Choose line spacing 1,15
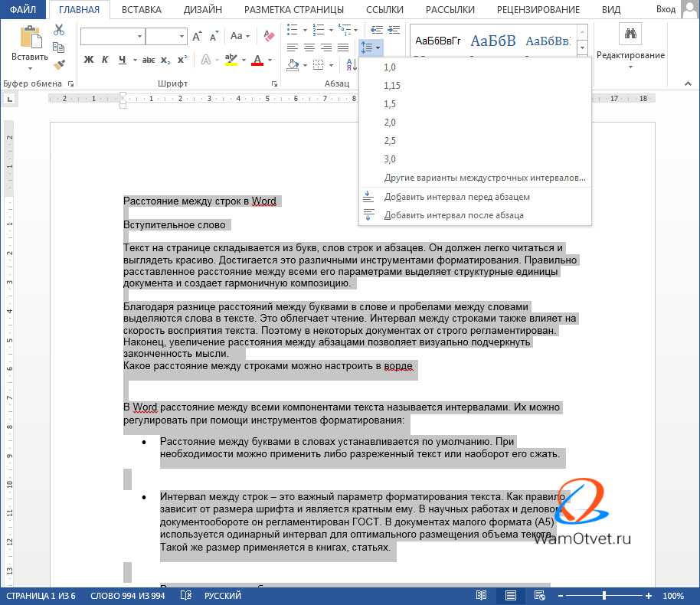Image resolution: width=700 pixels, height=605 pixels. (475, 85)
